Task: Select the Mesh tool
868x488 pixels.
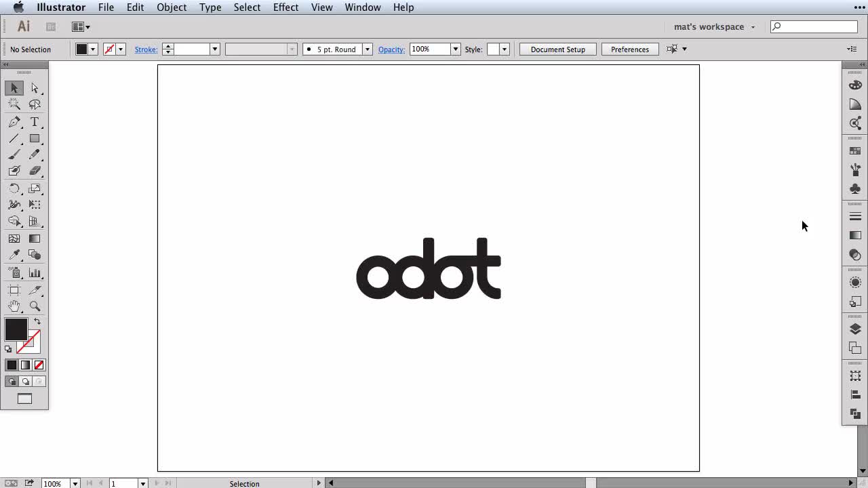Action: (x=14, y=239)
